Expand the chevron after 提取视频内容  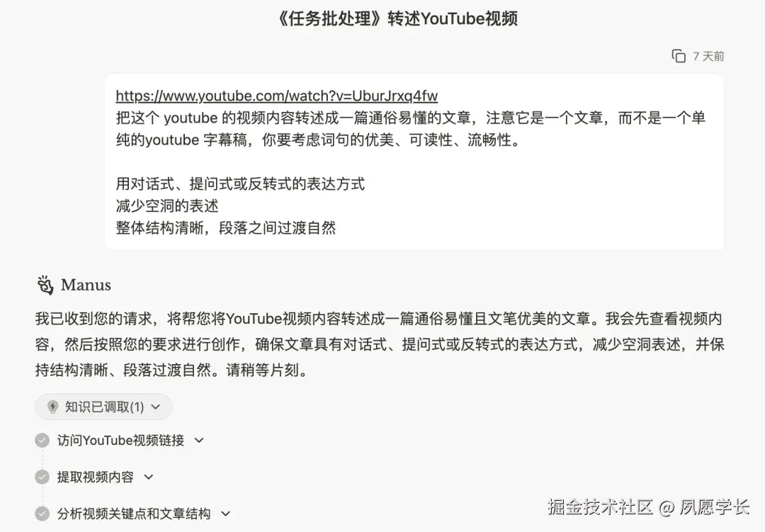tap(149, 477)
